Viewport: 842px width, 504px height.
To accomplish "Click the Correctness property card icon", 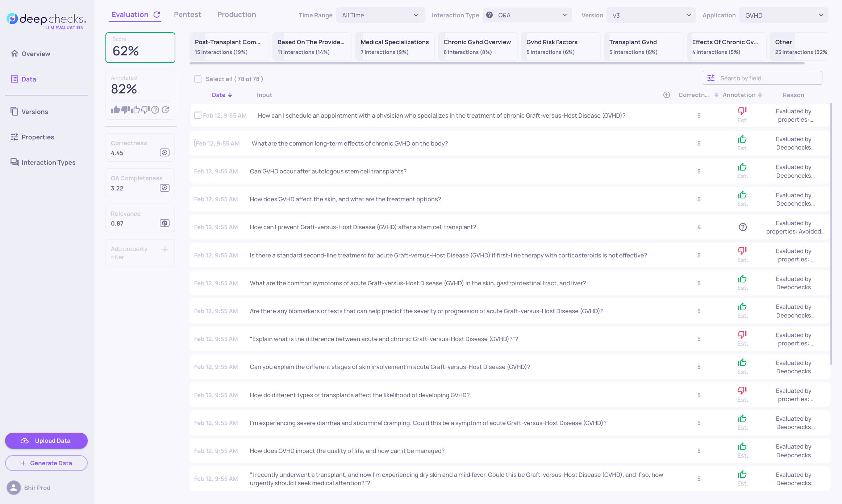I will coord(164,152).
